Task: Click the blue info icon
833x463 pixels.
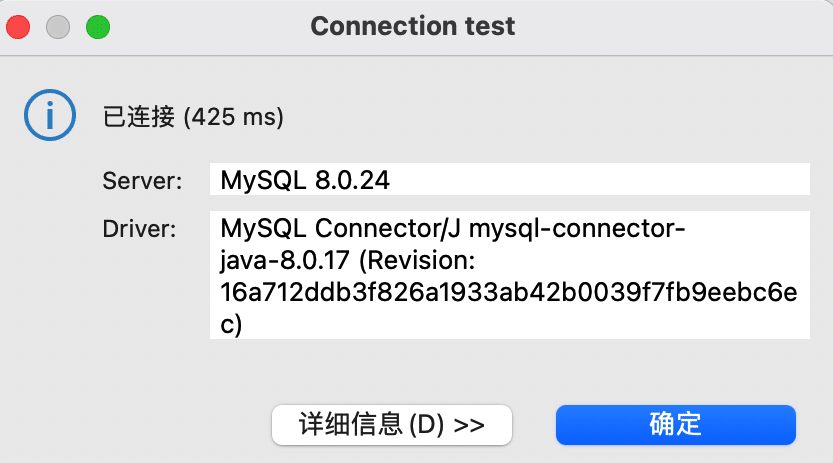Action: click(49, 117)
